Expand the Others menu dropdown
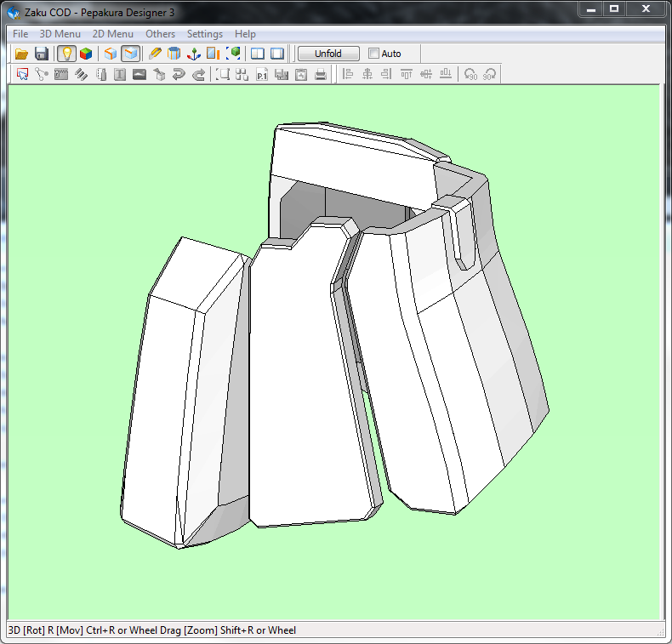The width and height of the screenshot is (672, 644). (x=160, y=34)
